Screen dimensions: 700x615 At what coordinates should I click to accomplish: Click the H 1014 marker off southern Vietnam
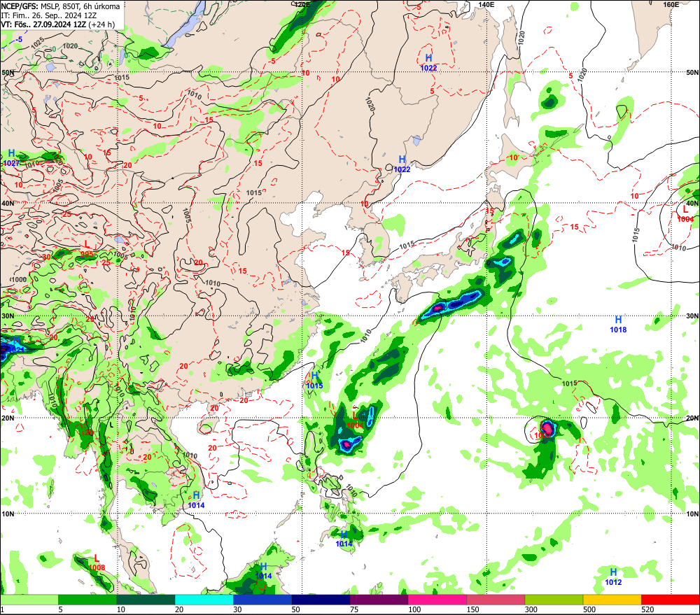[196, 500]
